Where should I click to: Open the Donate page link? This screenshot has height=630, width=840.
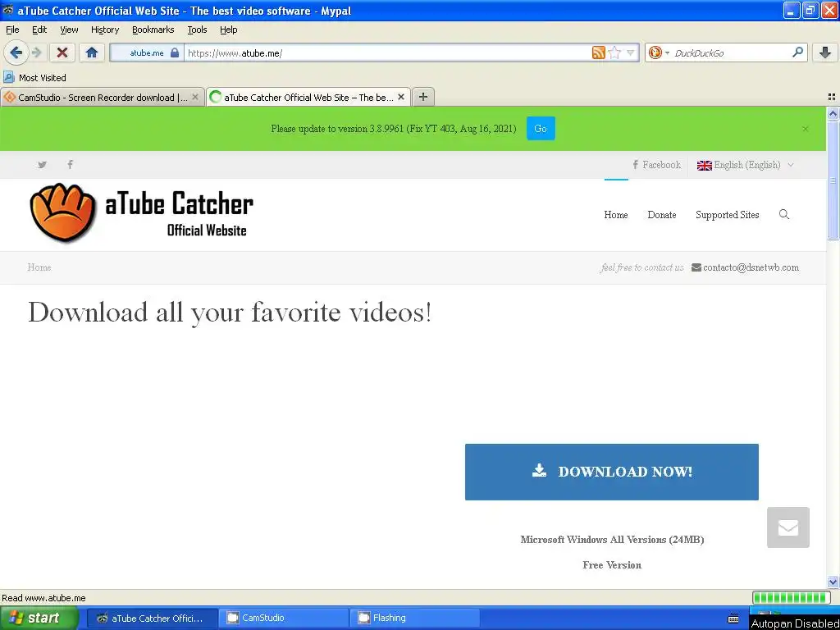[662, 215]
